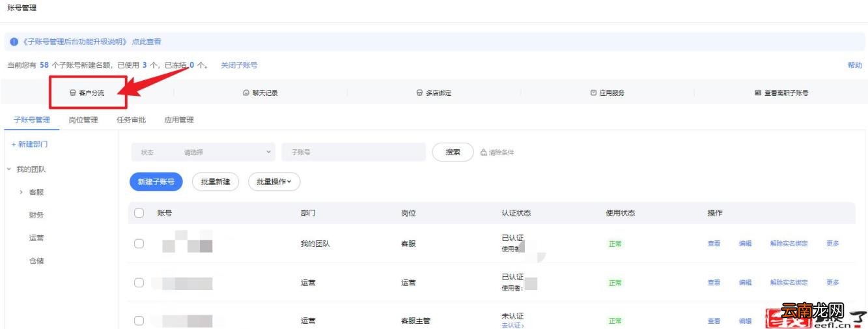868x329 pixels.
Task: Click 解除实名绑定 in the row with 岗位 运营
Action: click(x=789, y=283)
